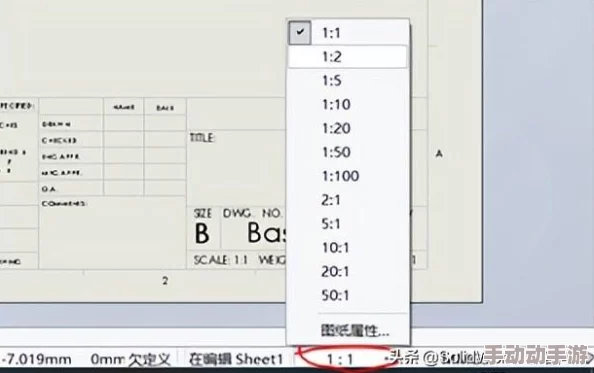Set sheet scale to 1:10
594x373 pixels.
tap(348, 105)
